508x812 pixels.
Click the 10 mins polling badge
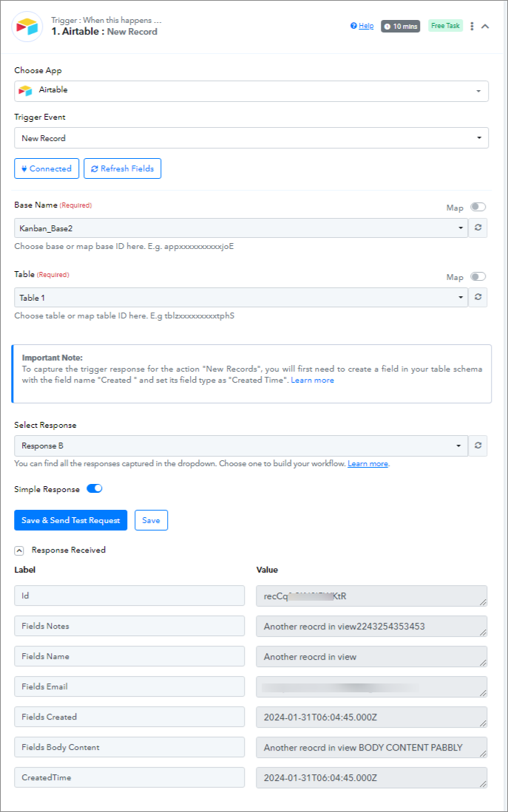[x=400, y=27]
